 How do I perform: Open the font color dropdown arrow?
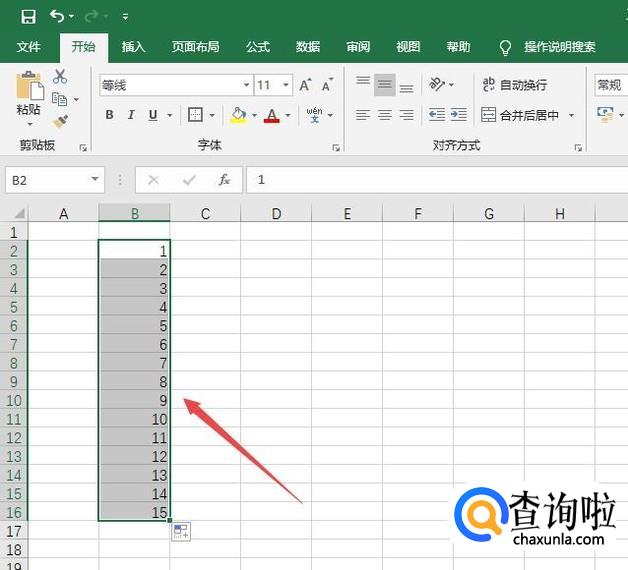(288, 115)
